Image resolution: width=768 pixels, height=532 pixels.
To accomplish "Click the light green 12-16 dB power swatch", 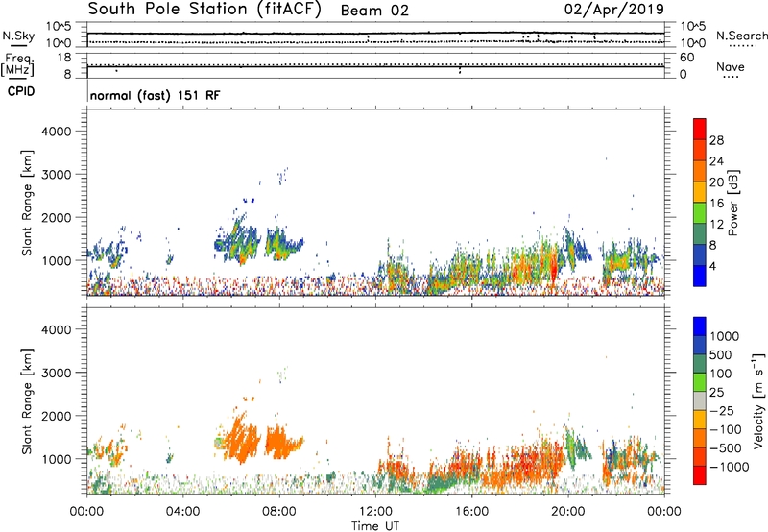I will pyautogui.click(x=700, y=212).
